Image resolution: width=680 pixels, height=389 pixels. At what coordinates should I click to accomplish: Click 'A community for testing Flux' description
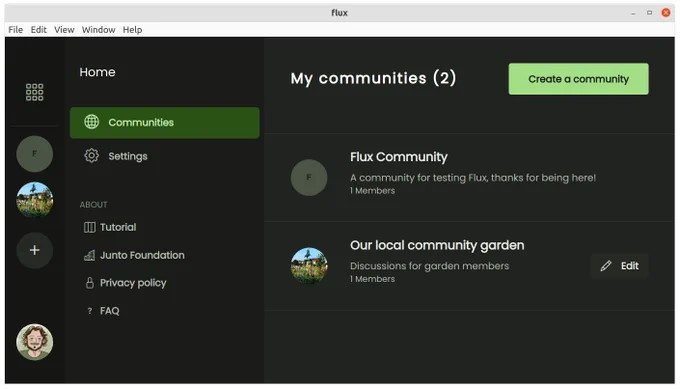tap(473, 177)
